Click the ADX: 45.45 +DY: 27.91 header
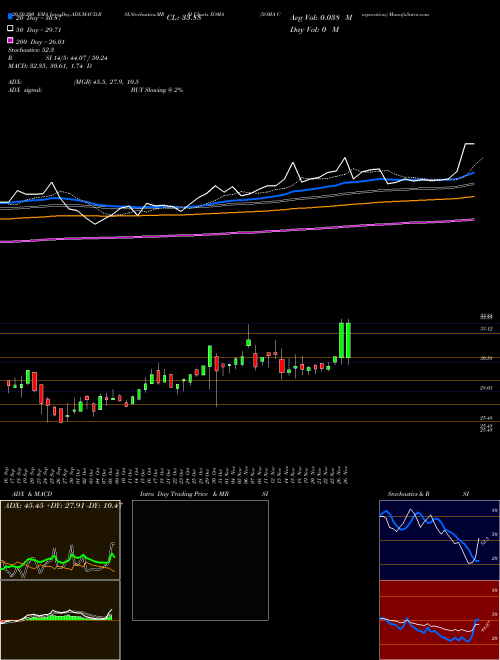Image resolution: width=500 pixels, height=660 pixels. click(x=63, y=505)
